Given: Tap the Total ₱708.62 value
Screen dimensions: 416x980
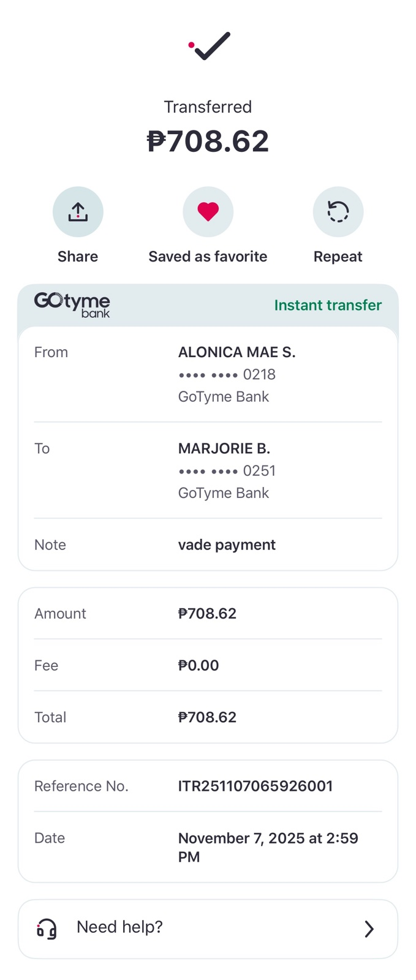Looking at the screenshot, I should (207, 717).
